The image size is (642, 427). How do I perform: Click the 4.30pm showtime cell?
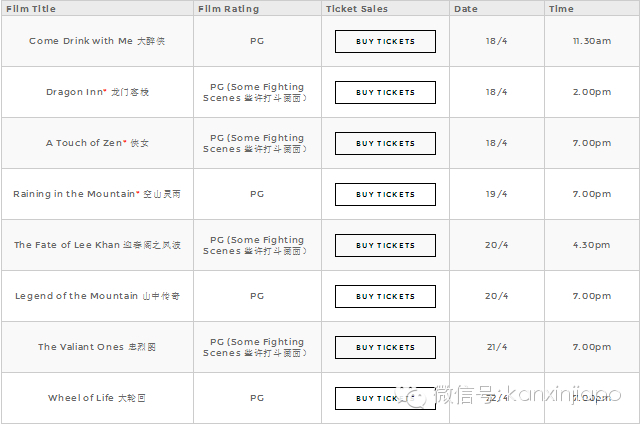point(592,246)
